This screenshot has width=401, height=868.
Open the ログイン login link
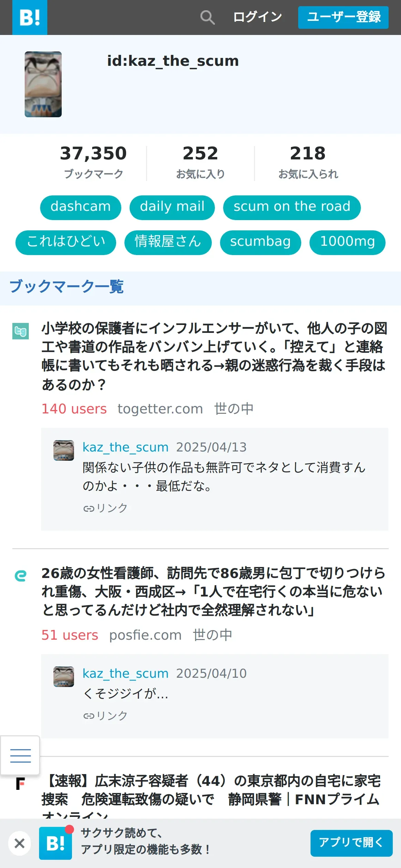tap(257, 17)
